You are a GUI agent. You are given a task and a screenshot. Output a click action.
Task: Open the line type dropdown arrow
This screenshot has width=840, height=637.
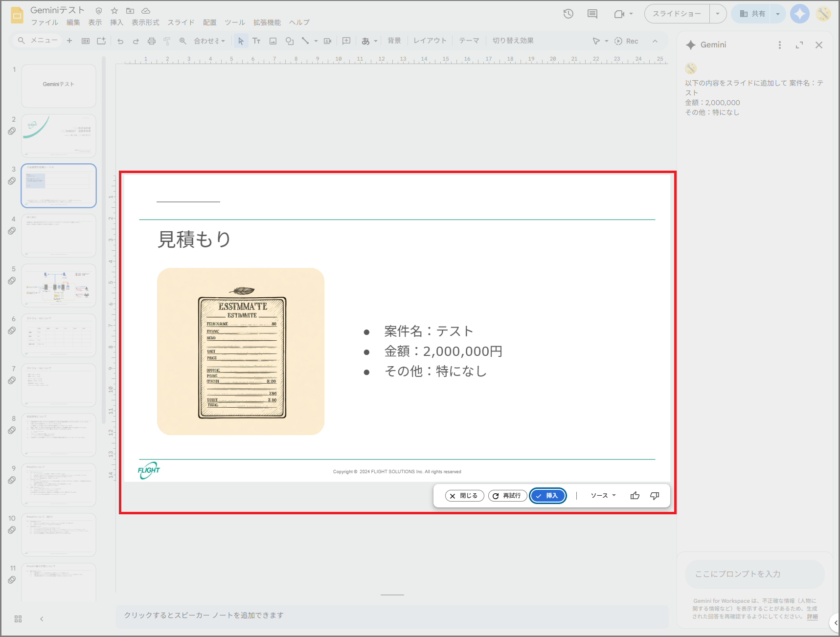316,41
